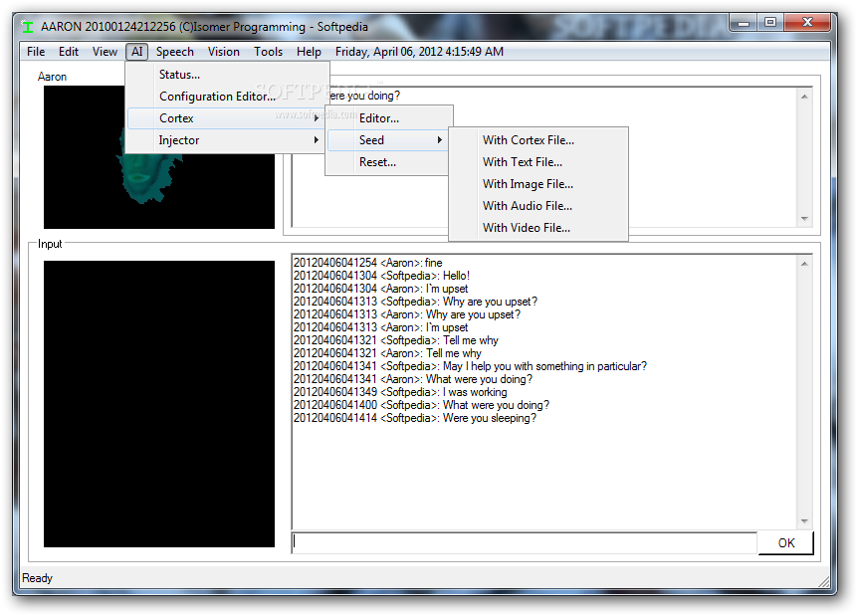Click the down arrow of the chat log scrollbar
This screenshot has width=858, height=616.
804,521
